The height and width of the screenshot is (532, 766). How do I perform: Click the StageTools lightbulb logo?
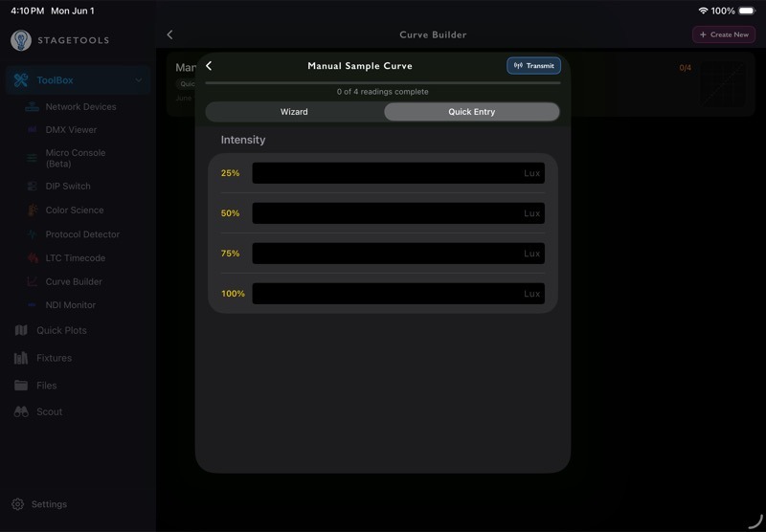click(21, 40)
